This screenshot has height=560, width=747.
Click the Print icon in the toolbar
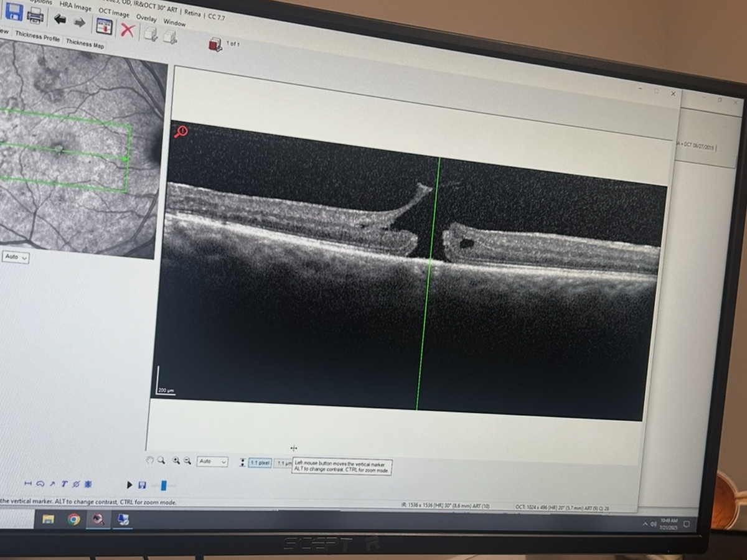[x=35, y=15]
